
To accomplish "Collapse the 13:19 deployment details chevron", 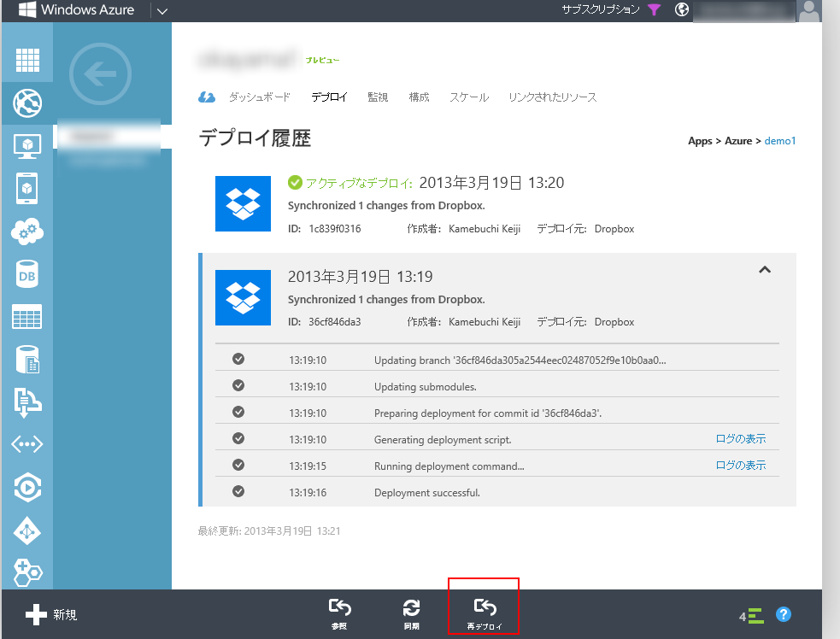I will [x=765, y=270].
